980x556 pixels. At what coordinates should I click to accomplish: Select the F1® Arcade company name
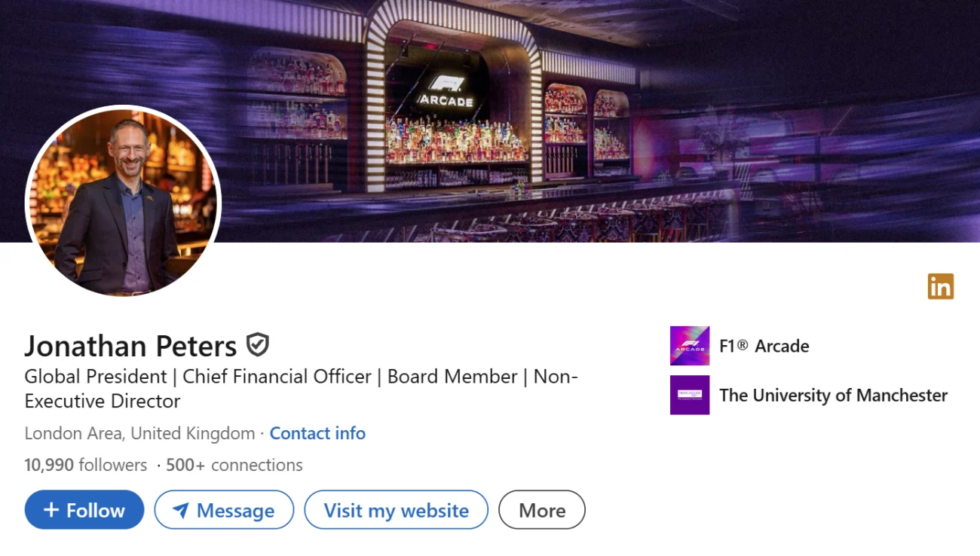[x=764, y=346]
